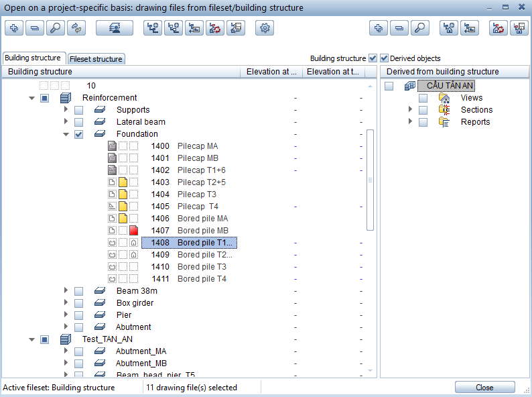The height and width of the screenshot is (397, 532).
Task: Toggle the Derived objects checkbox
Action: pyautogui.click(x=384, y=58)
